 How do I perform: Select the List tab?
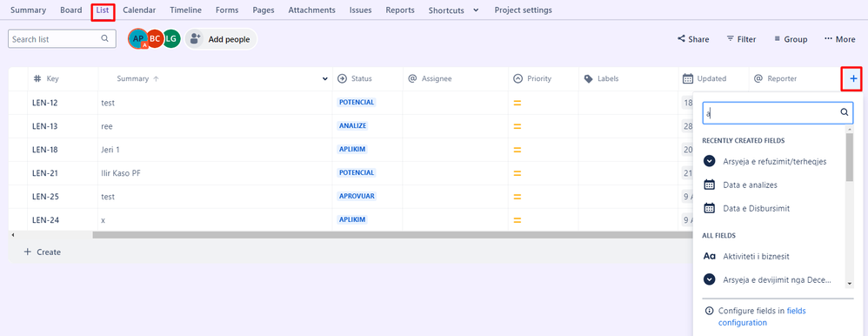(x=103, y=10)
